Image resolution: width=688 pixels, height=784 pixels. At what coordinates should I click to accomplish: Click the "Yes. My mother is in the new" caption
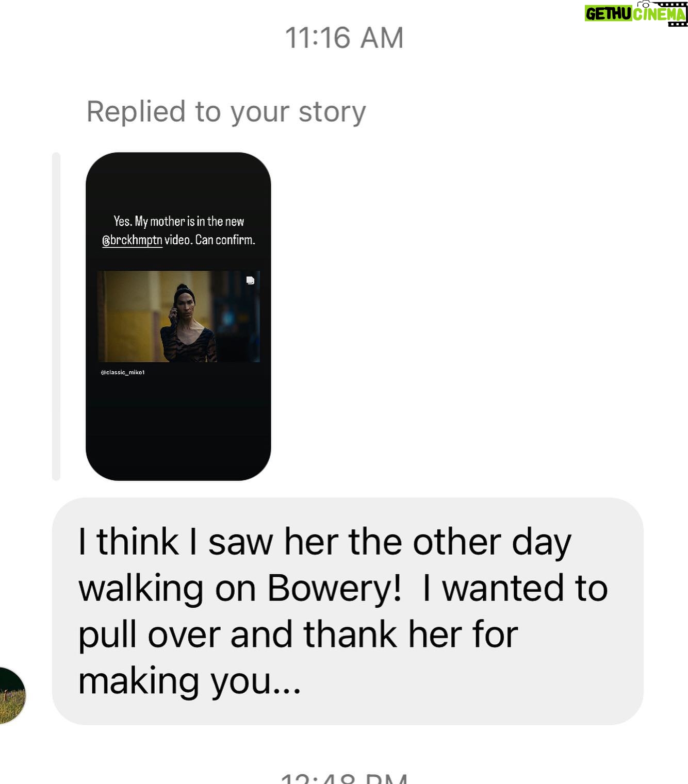(178, 221)
